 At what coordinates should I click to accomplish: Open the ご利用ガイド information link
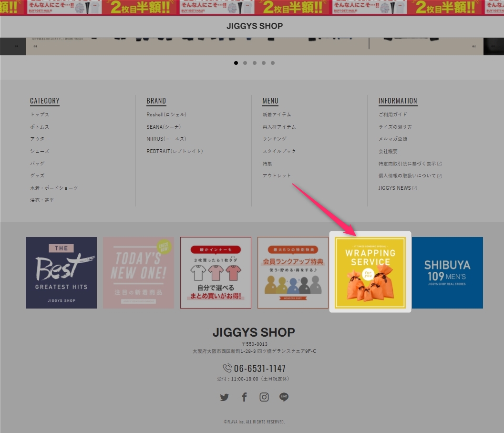(x=393, y=114)
